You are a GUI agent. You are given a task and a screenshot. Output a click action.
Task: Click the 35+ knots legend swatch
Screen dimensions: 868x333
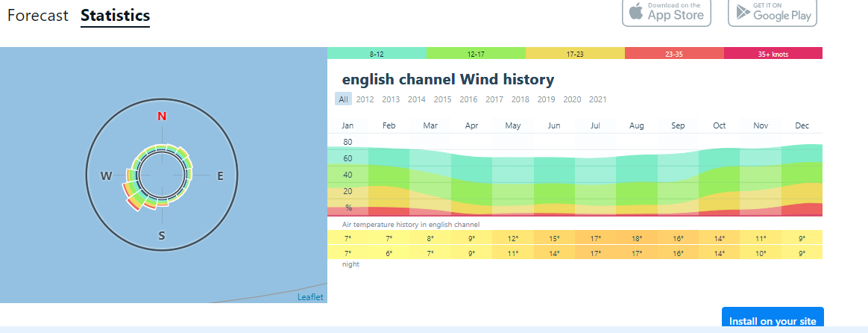(x=773, y=54)
